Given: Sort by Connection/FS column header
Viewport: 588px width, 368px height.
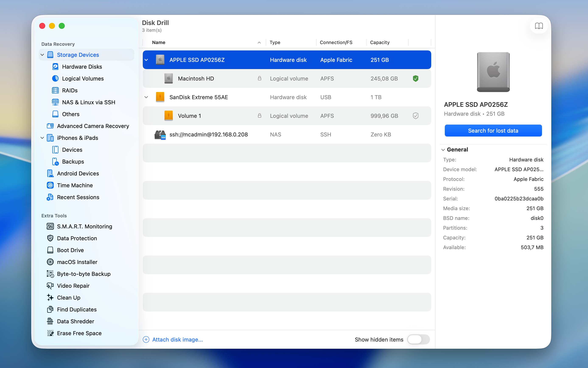Looking at the screenshot, I should (x=341, y=42).
